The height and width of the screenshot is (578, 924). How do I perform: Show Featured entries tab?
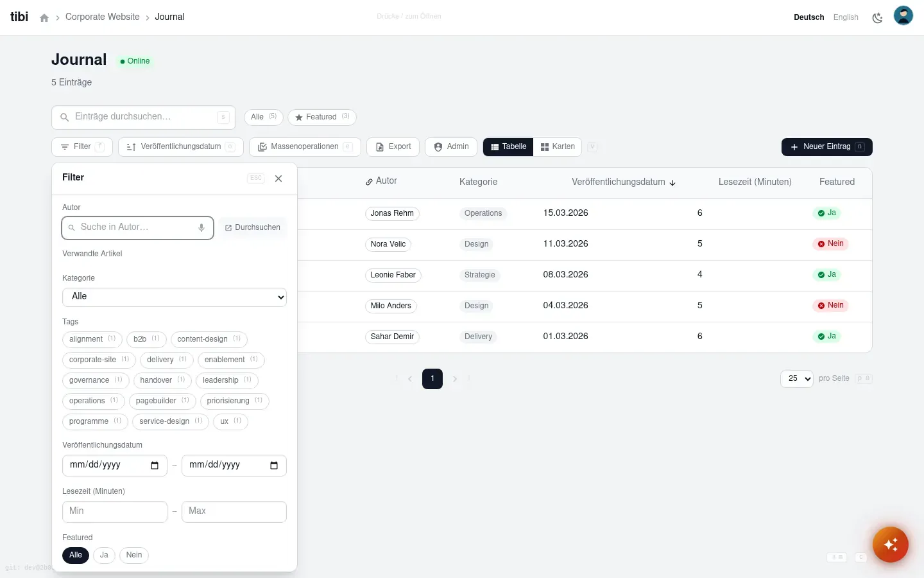[322, 118]
